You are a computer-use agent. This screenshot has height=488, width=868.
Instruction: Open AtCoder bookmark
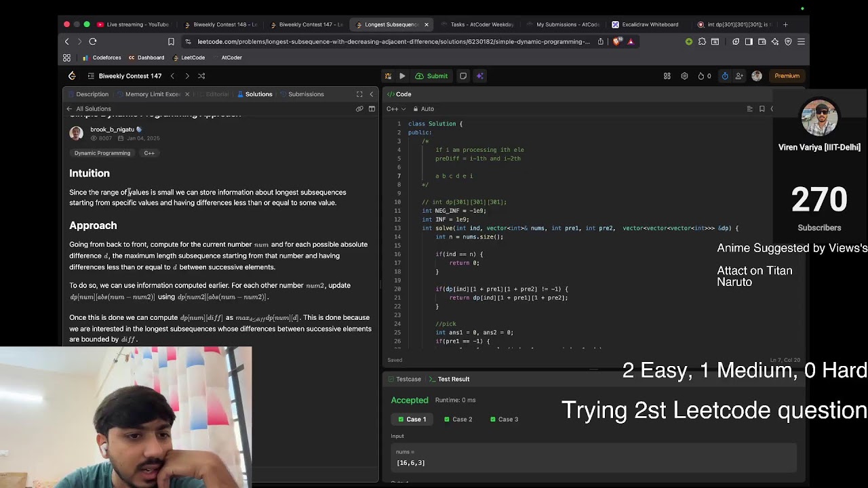tap(226, 58)
